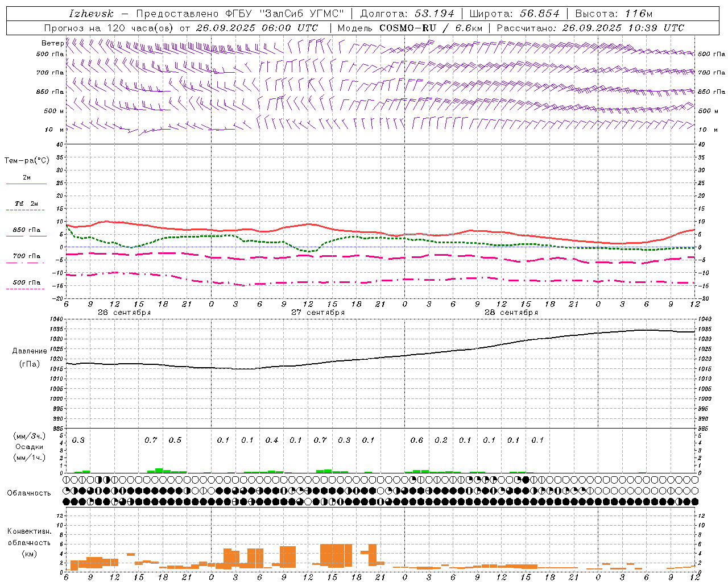Click the 'Осадки' precipitation label
The width and height of the screenshot is (728, 582).
click(30, 447)
